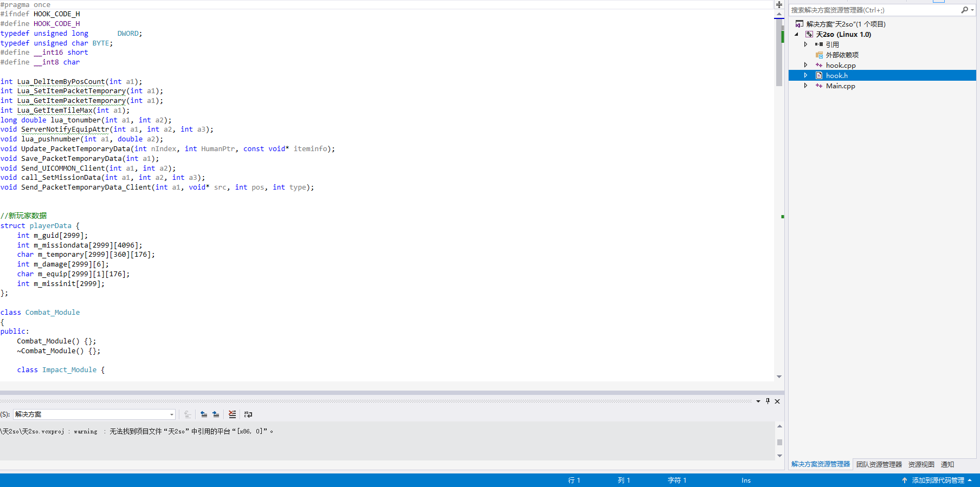Open the 通知 tab
This screenshot has height=487, width=980.
click(947, 464)
